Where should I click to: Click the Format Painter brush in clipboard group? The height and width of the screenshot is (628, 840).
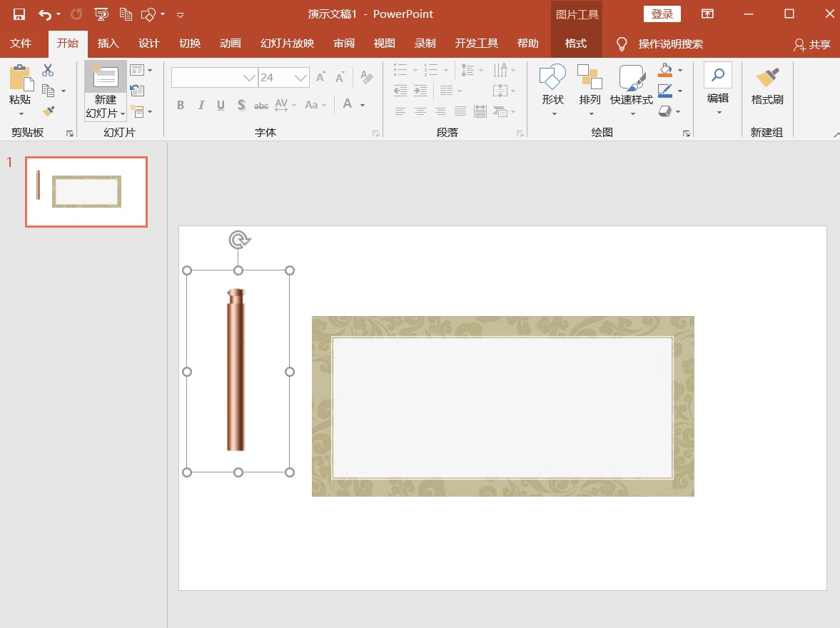(49, 111)
